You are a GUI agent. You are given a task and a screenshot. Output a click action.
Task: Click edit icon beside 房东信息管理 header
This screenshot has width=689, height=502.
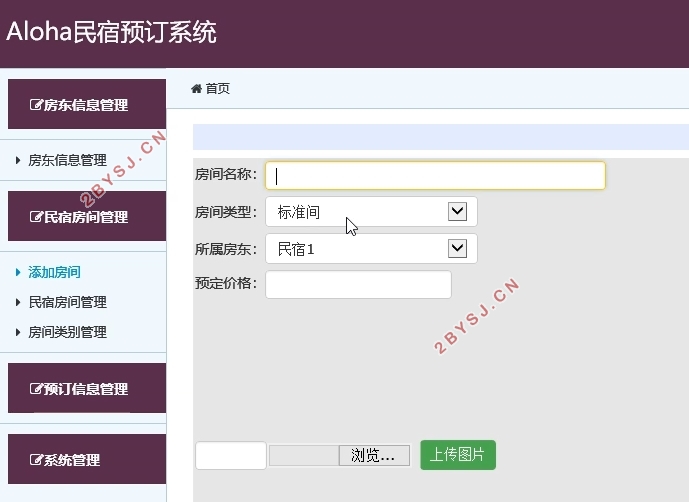(x=37, y=105)
